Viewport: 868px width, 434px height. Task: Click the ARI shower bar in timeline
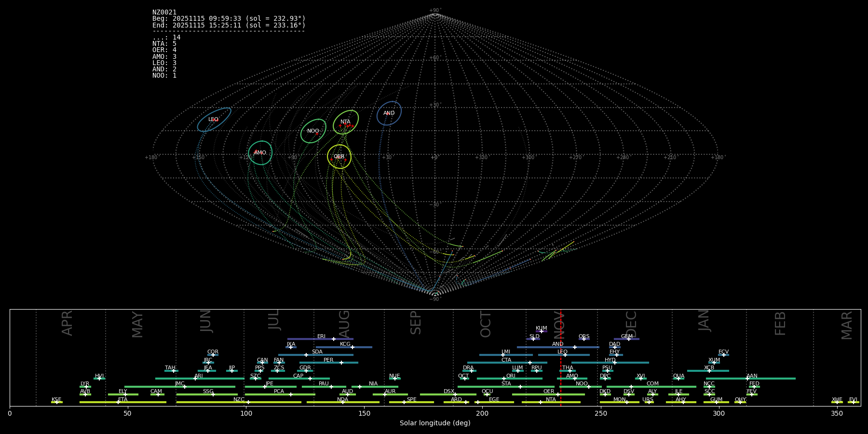pos(200,379)
